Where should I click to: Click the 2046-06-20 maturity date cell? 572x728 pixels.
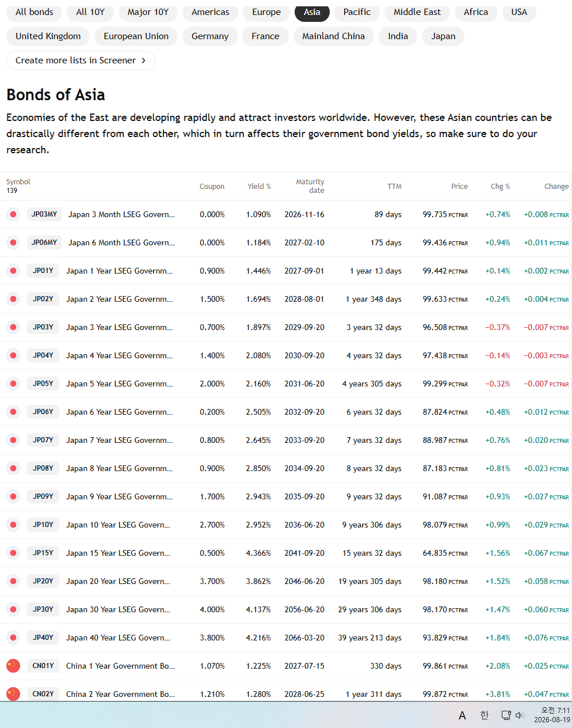[x=304, y=581]
